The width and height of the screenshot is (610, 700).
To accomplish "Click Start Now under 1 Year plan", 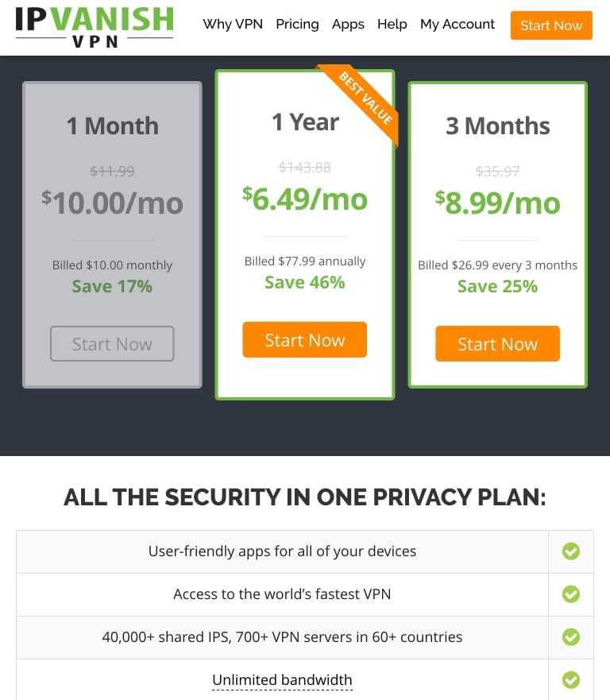I will pos(304,340).
